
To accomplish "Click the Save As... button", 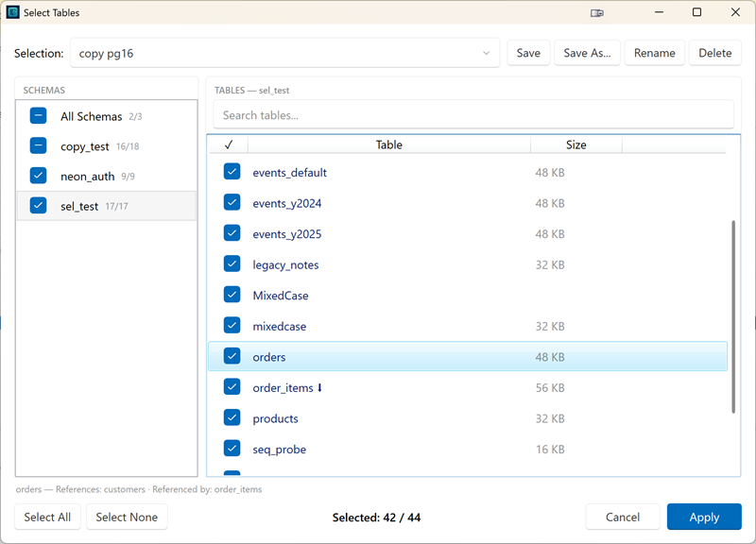I will [x=587, y=53].
